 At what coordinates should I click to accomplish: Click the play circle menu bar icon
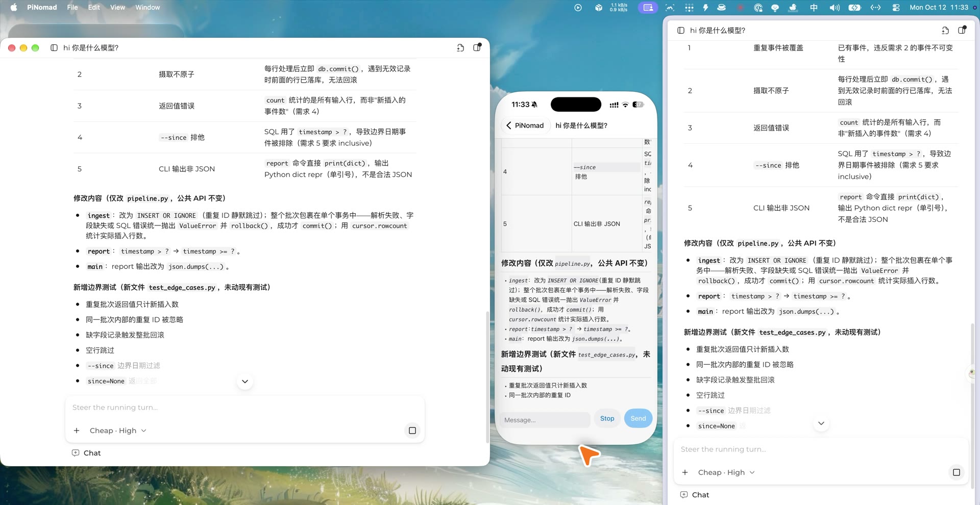pos(578,8)
